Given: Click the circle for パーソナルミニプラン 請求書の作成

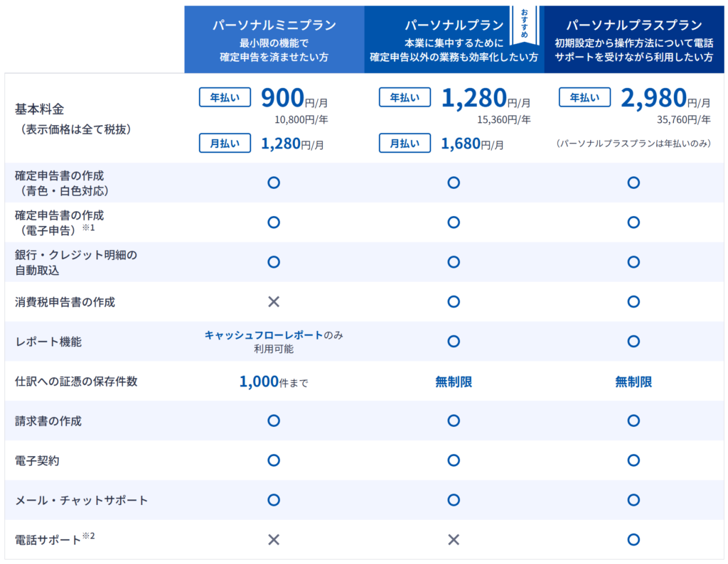Looking at the screenshot, I should point(274,421).
